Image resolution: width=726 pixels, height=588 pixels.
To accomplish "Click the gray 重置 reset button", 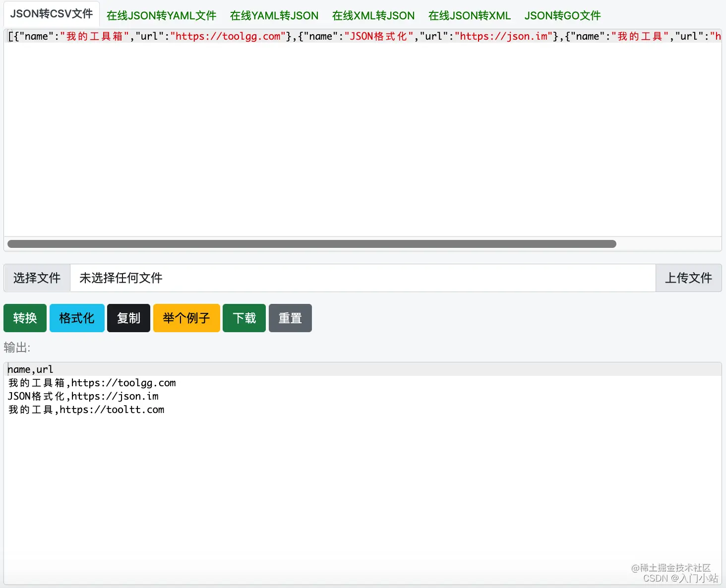I will point(290,318).
